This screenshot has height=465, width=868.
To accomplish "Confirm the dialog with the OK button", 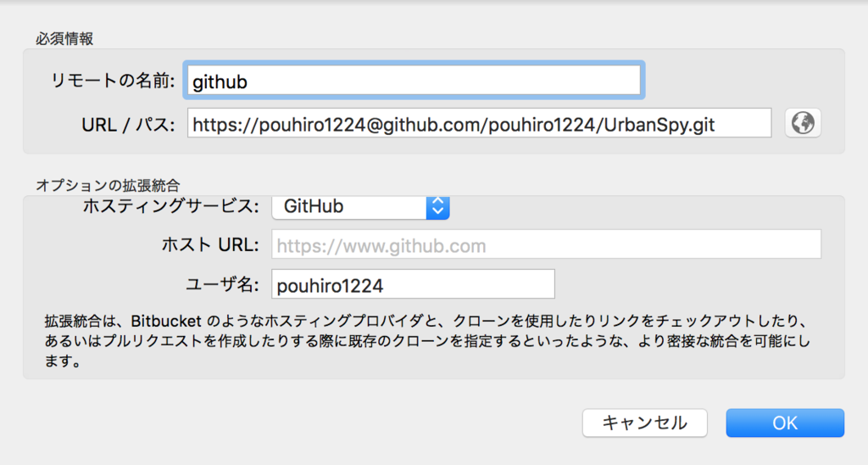I will (785, 423).
